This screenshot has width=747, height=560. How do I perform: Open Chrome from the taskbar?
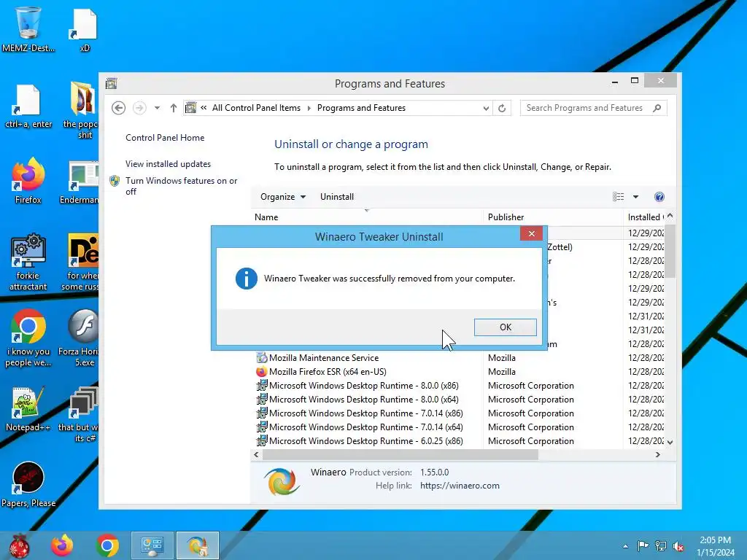[107, 545]
